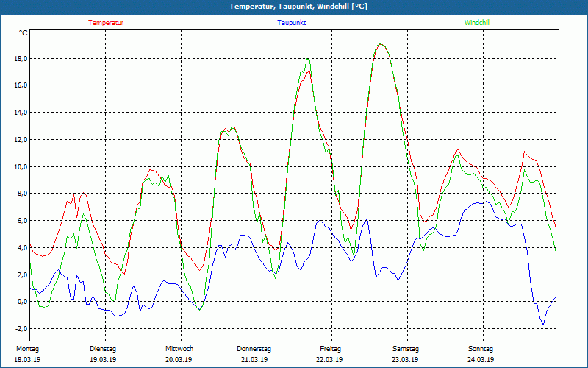Click the 6,0 y-axis value
Viewport: 588px width, 368px height.
22,220
